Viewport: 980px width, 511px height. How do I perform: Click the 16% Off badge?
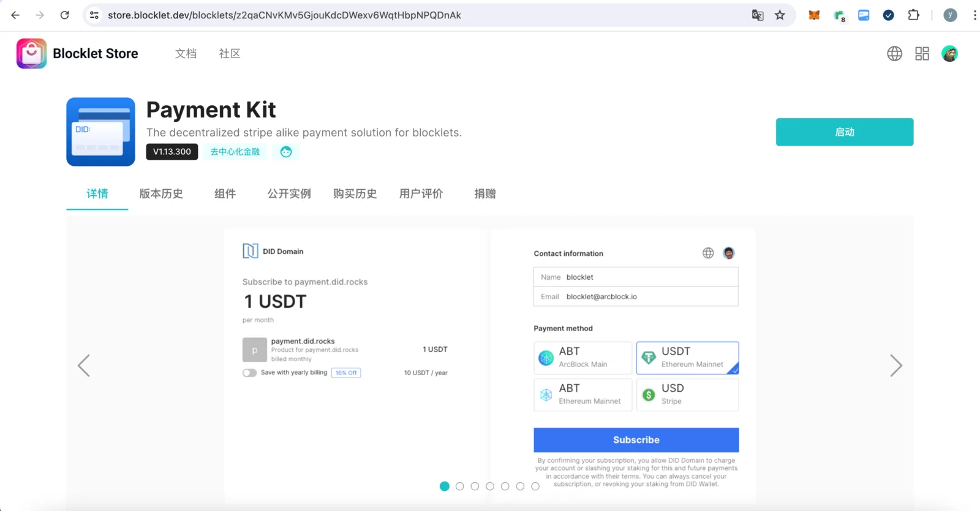(x=346, y=373)
